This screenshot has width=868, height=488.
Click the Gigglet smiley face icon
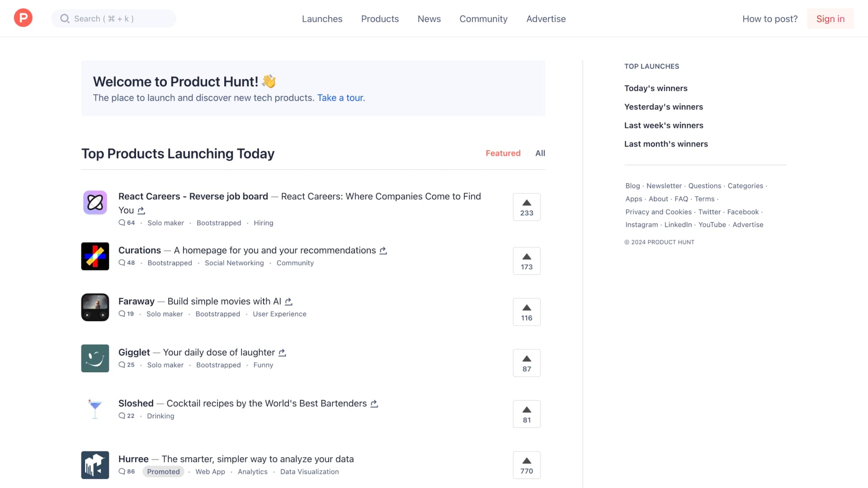tap(95, 358)
